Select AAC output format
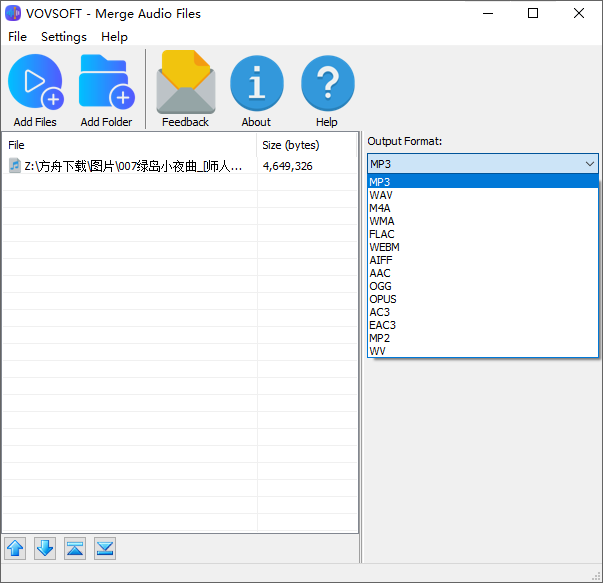Screen dimensions: 603x583 click(483, 273)
